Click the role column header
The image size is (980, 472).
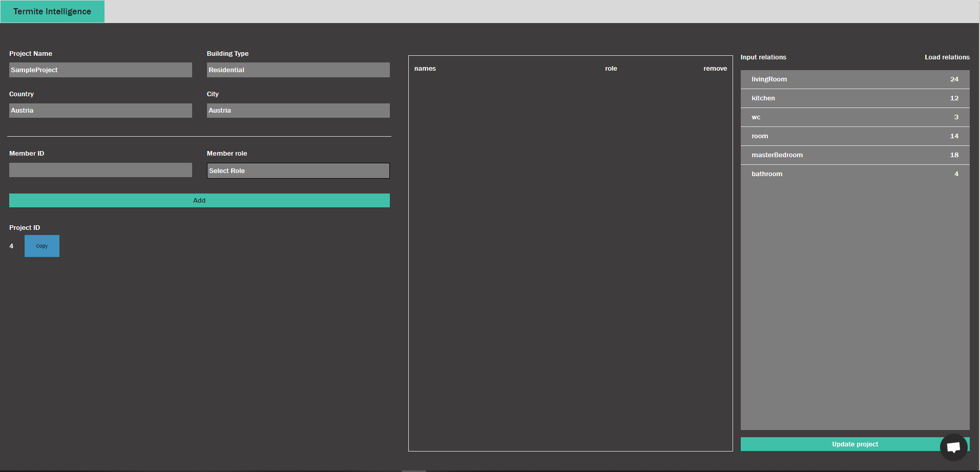pos(611,69)
